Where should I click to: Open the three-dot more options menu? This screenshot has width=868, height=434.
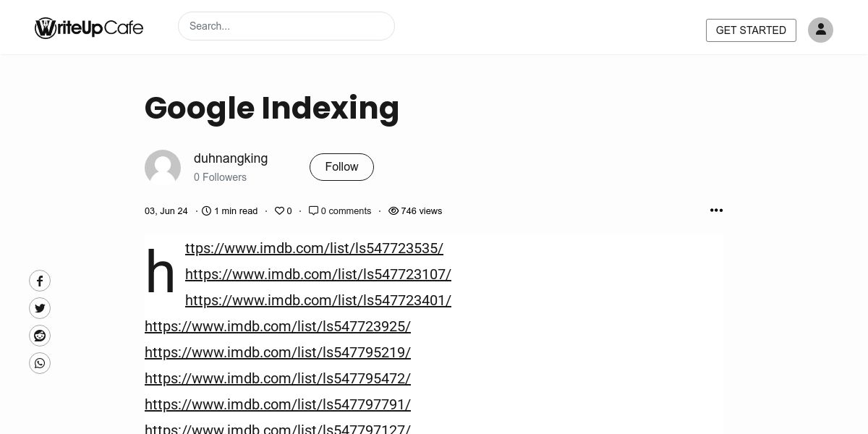coord(716,210)
